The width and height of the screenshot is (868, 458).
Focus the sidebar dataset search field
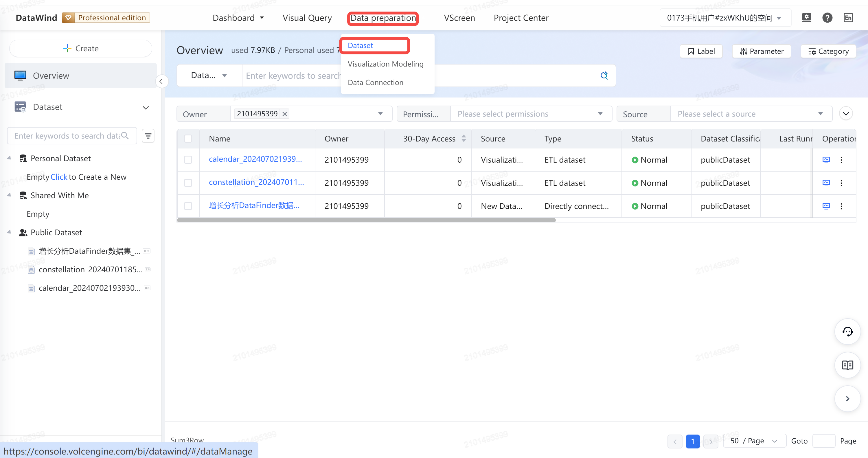(x=72, y=136)
